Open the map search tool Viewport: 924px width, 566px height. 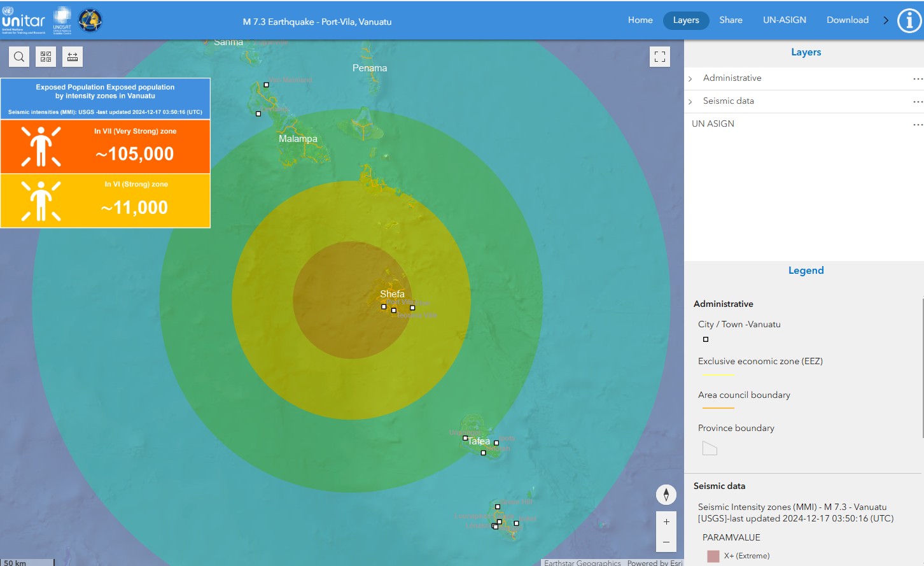(x=19, y=57)
